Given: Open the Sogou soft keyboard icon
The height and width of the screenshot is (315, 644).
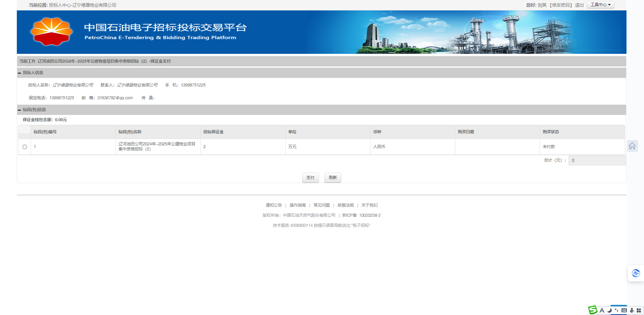Looking at the screenshot, I should (624, 310).
